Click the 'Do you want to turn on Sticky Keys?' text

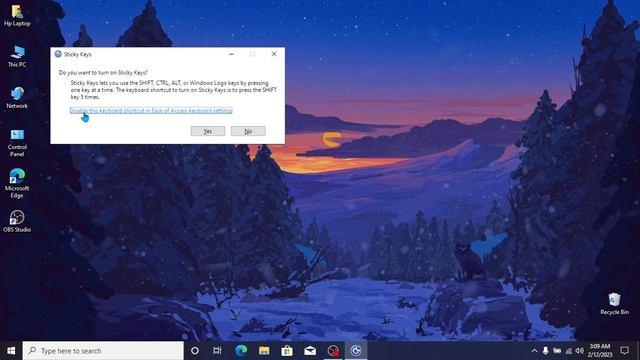pyautogui.click(x=103, y=72)
